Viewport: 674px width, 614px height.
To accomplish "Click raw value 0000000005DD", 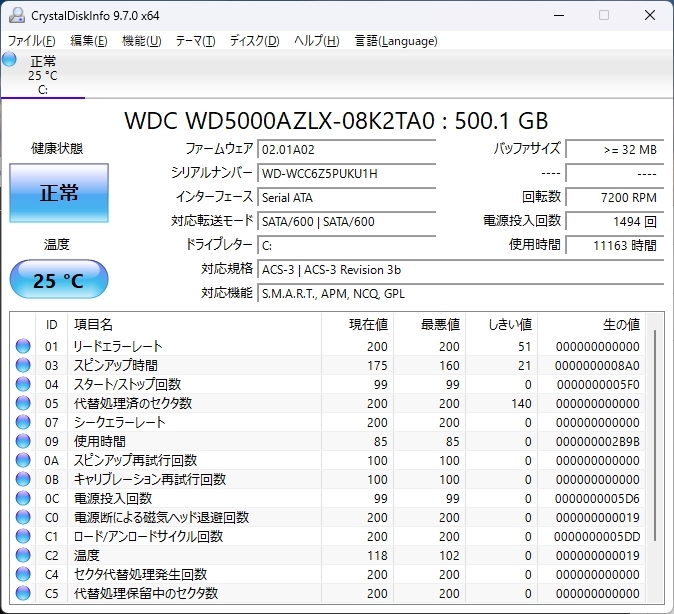I will tap(597, 537).
